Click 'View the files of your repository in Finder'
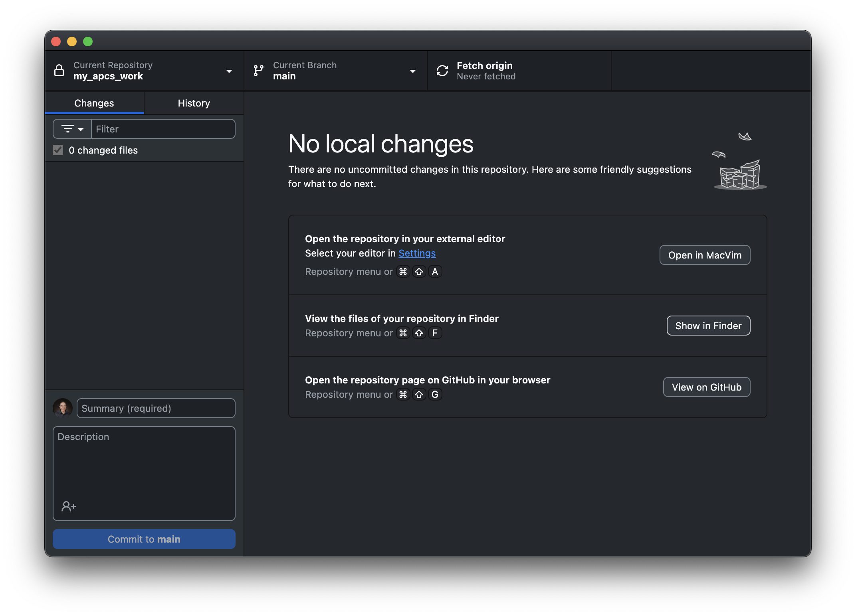Screen dimensions: 856x616 click(x=402, y=318)
